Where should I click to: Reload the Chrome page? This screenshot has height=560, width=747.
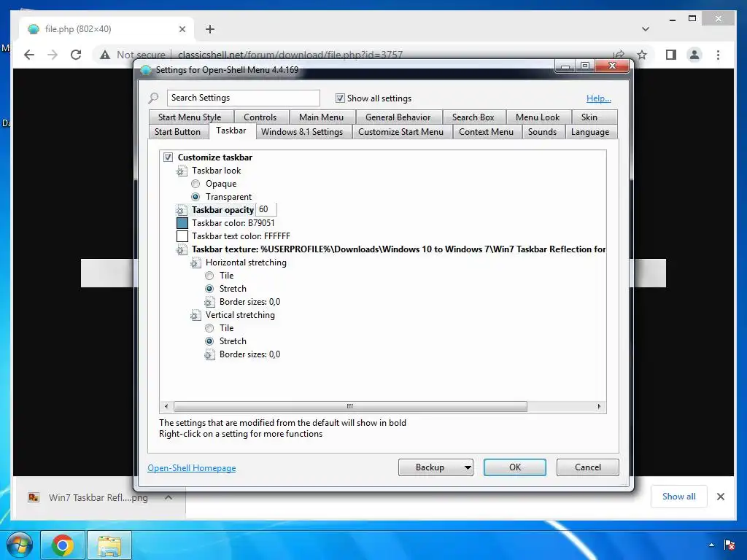[x=76, y=55]
